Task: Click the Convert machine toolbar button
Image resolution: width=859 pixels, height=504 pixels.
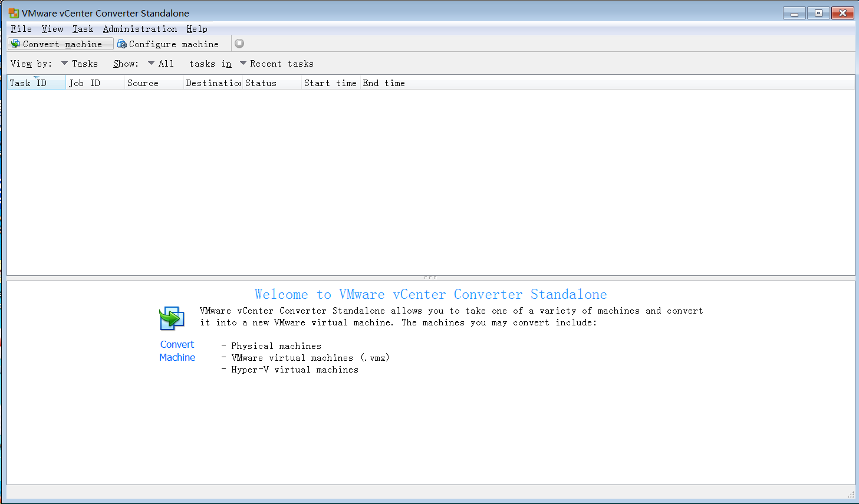Action: pyautogui.click(x=60, y=44)
